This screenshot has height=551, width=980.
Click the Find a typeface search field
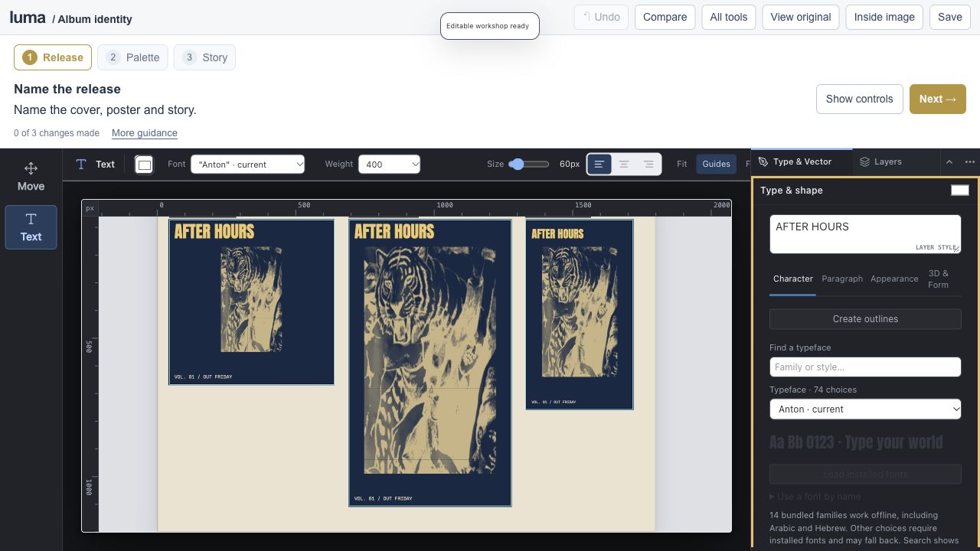pos(865,367)
